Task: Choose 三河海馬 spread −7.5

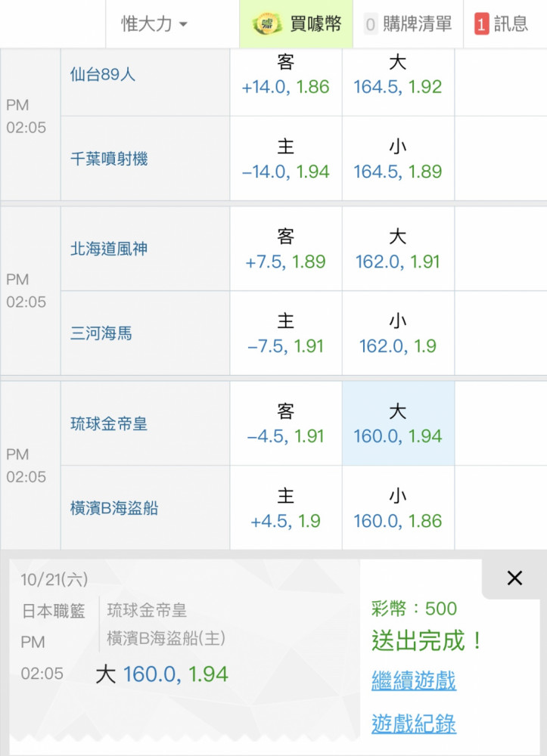Action: (285, 334)
